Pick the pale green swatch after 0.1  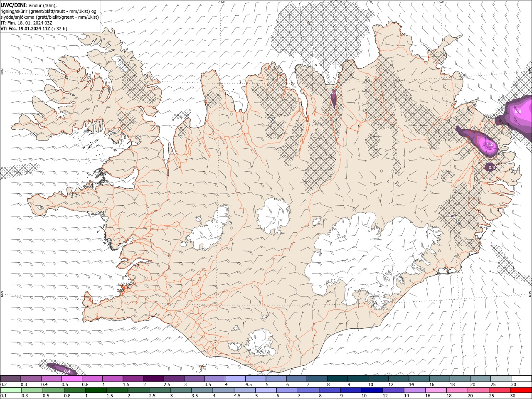[11, 390]
